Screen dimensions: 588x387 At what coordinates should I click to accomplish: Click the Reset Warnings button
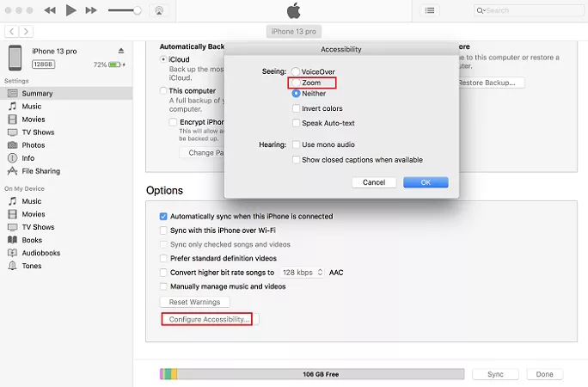click(194, 302)
